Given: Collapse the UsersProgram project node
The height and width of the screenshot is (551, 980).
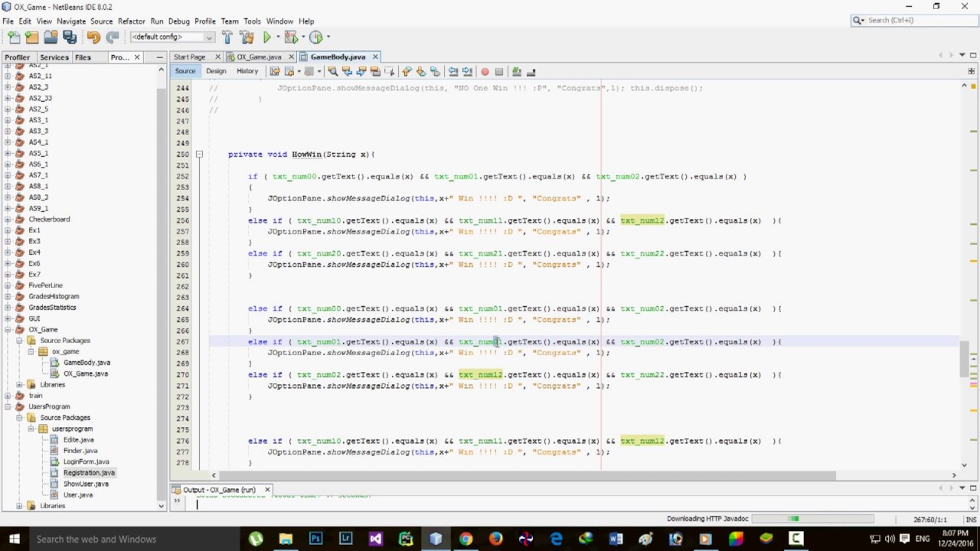Looking at the screenshot, I should [8, 406].
